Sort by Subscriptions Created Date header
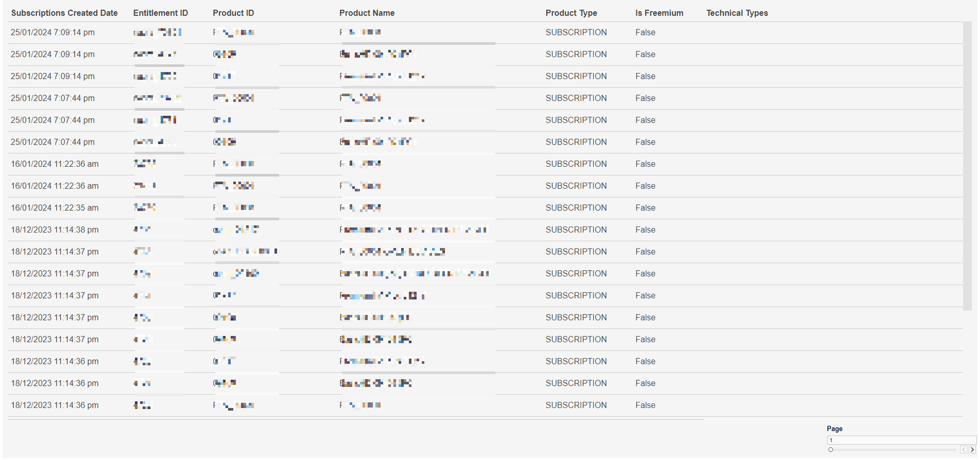The height and width of the screenshot is (460, 980). click(x=64, y=13)
